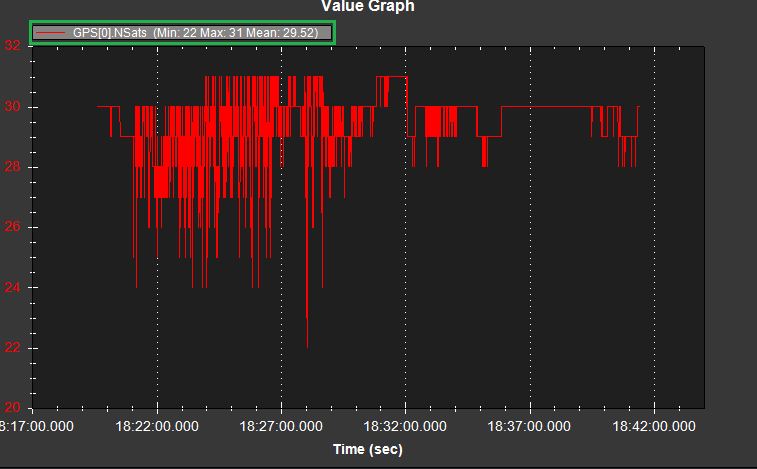The image size is (757, 469).
Task: Click the 18:22:00.000 time axis label
Action: 157,426
